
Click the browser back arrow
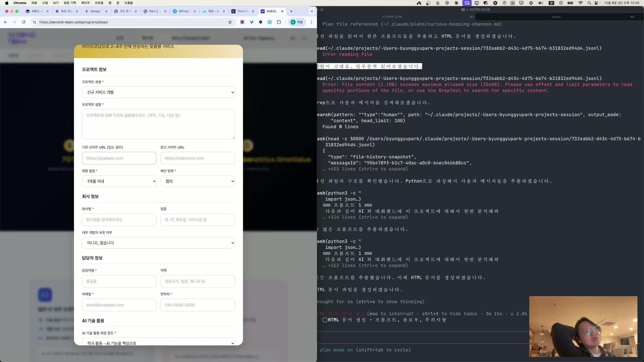point(6,22)
